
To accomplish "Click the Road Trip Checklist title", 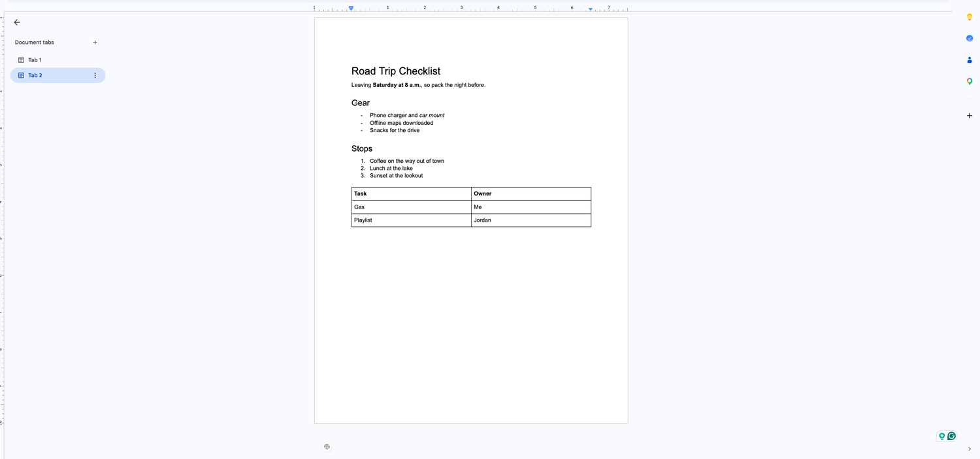I will click(396, 71).
